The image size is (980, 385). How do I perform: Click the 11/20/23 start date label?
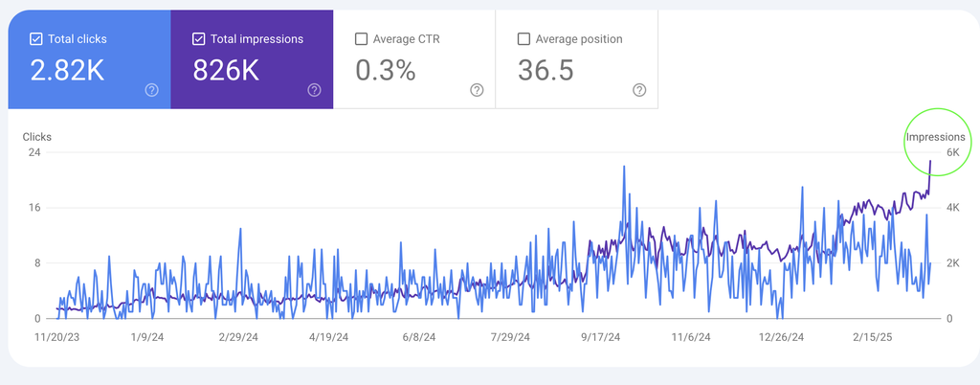[x=56, y=337]
